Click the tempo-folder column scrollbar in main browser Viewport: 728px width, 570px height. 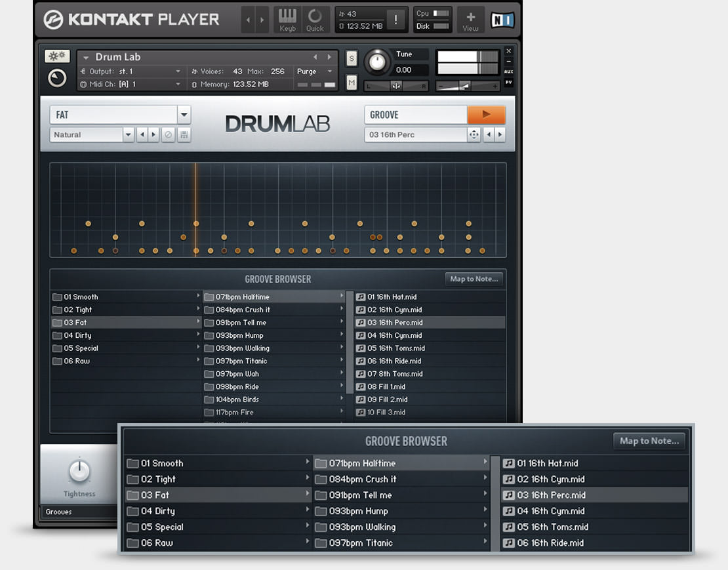(x=349, y=341)
